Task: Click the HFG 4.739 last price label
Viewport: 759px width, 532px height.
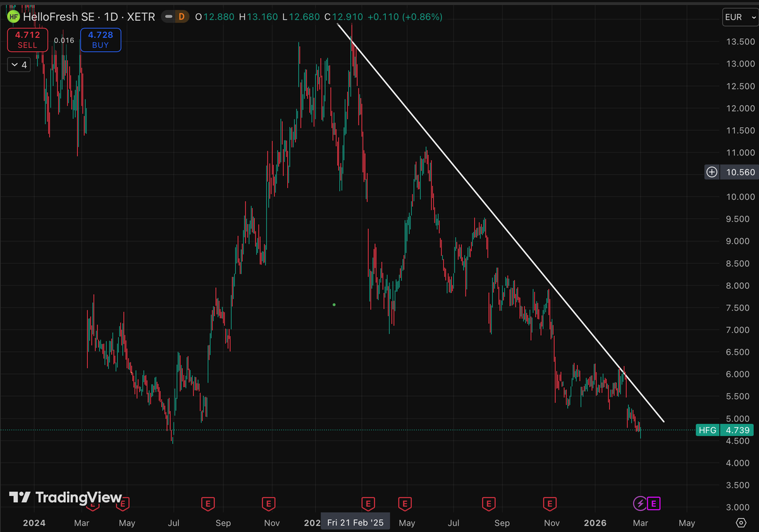Action: coord(724,430)
